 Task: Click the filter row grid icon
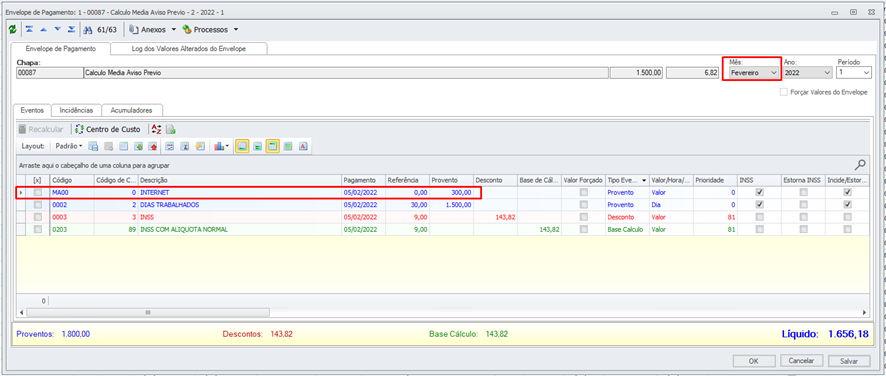point(169,146)
